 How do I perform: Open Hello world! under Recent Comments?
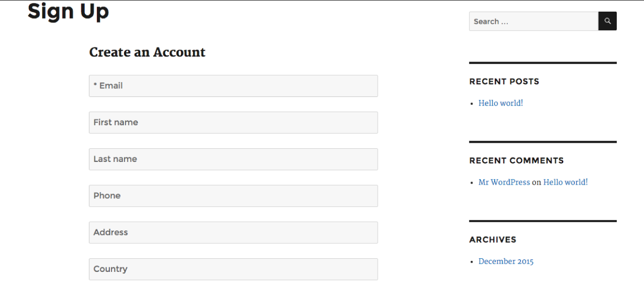click(x=565, y=182)
